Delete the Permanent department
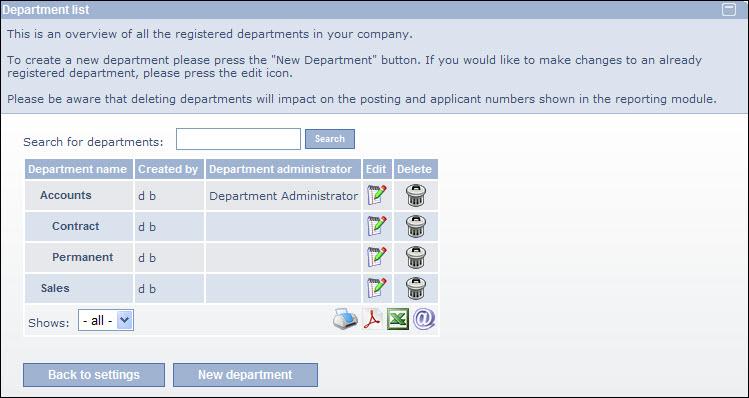Screen dimensions: 749x398 pos(416,258)
